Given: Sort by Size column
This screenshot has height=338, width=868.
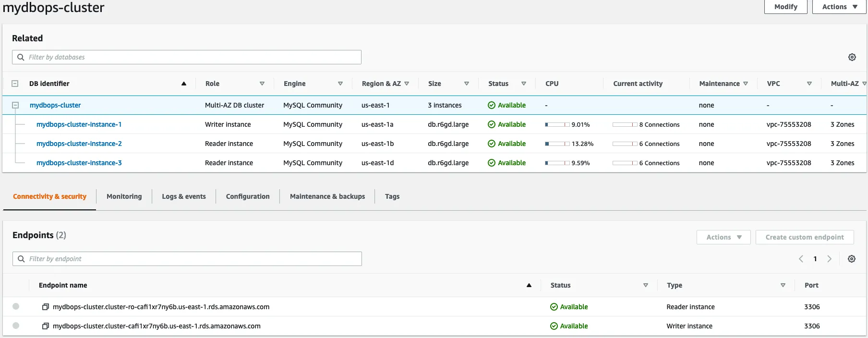Looking at the screenshot, I should click(x=467, y=84).
